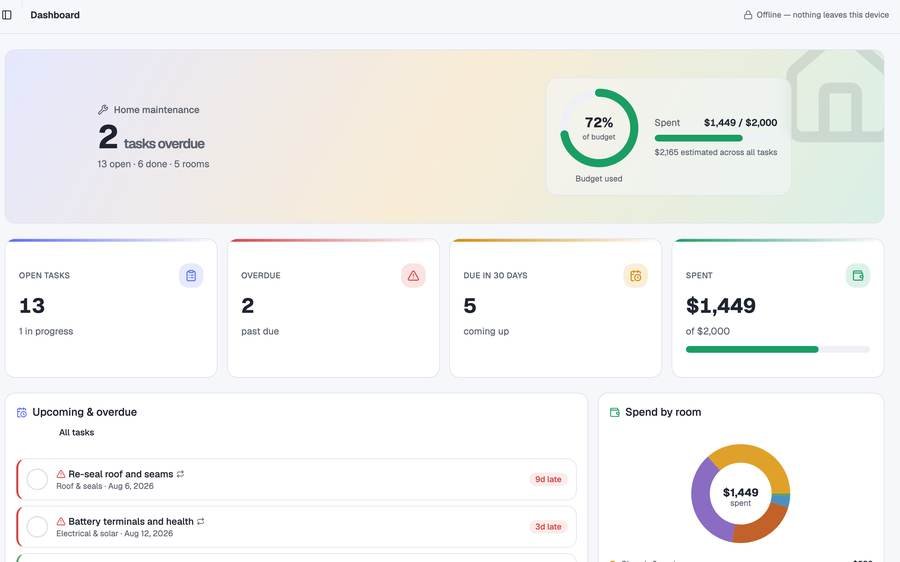Click the Spent card progress bar
900x562 pixels.
tap(778, 349)
